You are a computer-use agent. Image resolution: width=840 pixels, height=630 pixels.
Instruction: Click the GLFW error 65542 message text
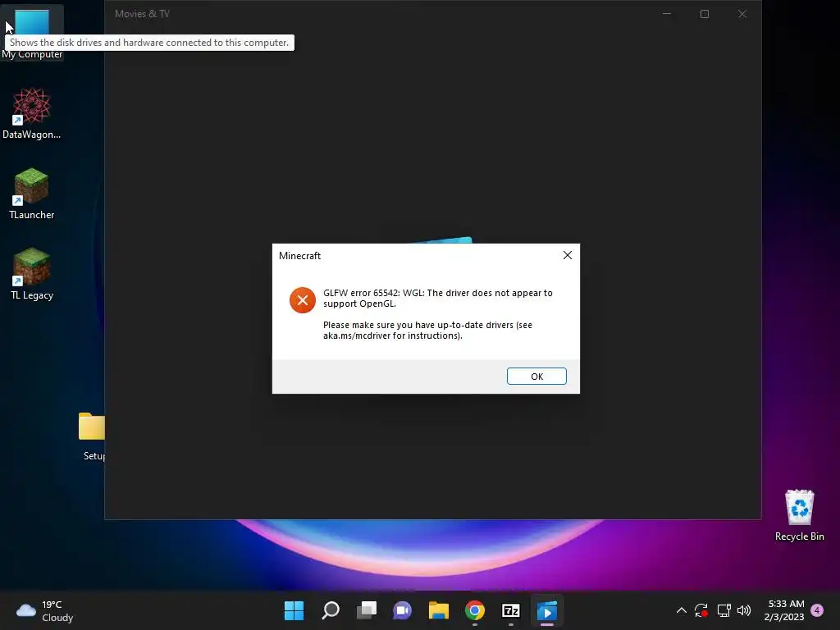(x=438, y=299)
